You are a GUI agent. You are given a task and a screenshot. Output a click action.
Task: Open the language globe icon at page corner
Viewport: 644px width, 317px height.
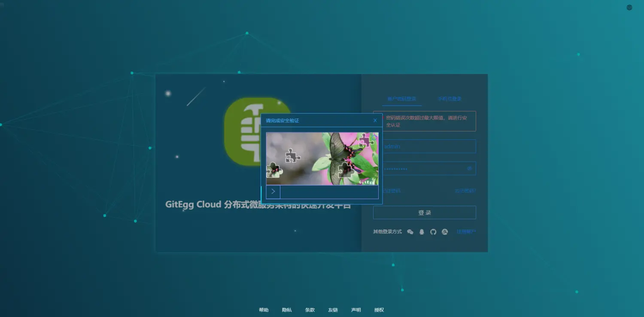(x=629, y=7)
